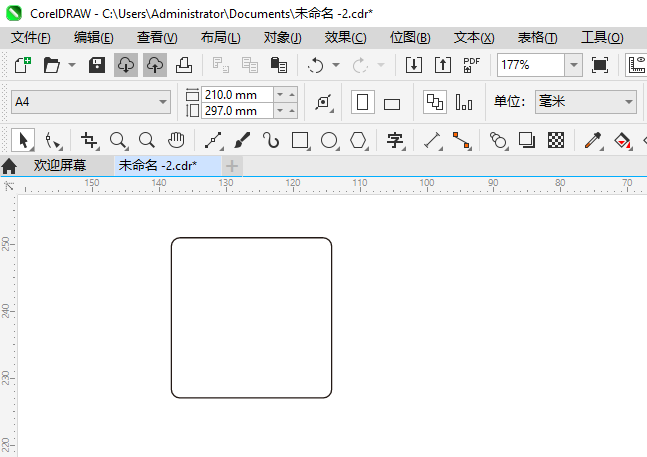The image size is (647, 457).
Task: Select the Freehand line tool
Action: (213, 141)
